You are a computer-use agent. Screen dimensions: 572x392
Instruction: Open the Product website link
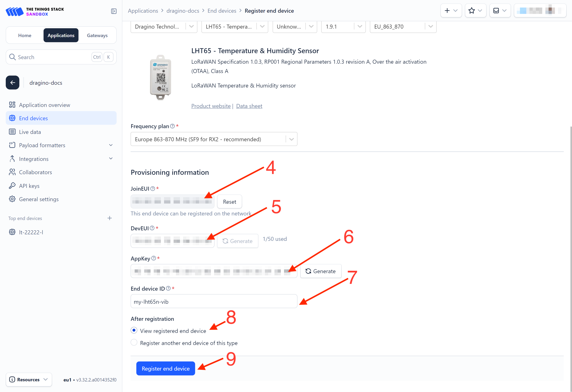pyautogui.click(x=211, y=106)
